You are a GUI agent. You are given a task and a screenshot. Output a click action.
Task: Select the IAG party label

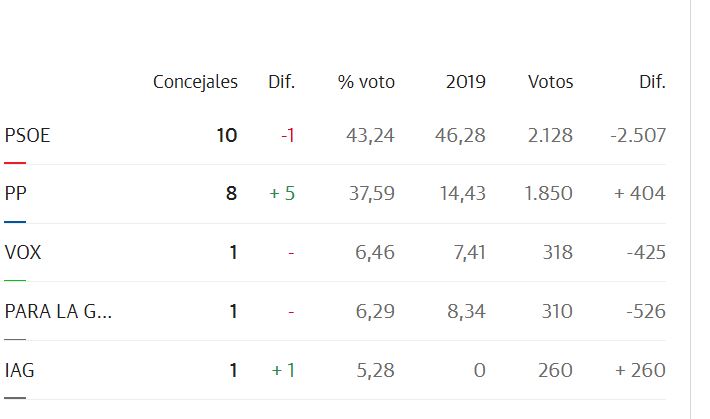20,371
